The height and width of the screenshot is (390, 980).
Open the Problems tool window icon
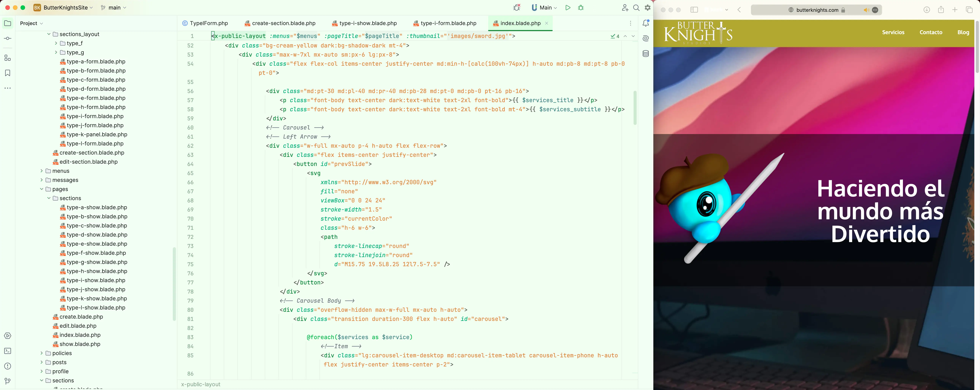[8, 366]
